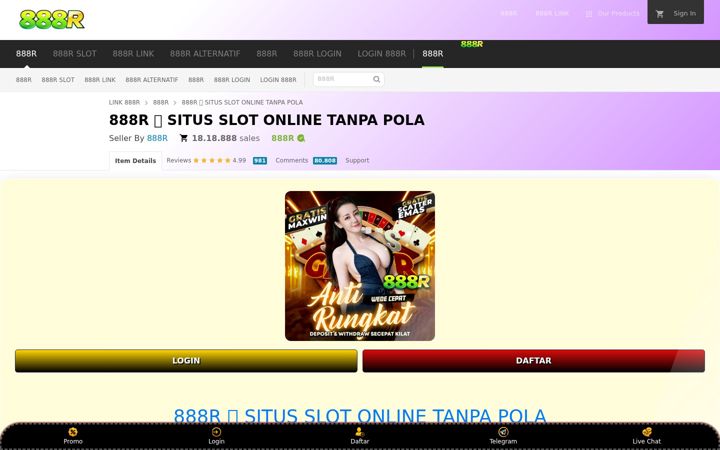Open the shopping cart icon near Sign In
Viewport: 720px width, 450px height.
pos(660,14)
